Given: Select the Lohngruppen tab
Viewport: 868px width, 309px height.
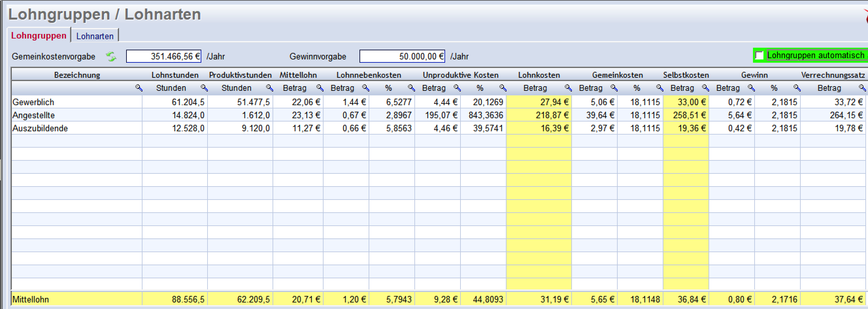Looking at the screenshot, I should pyautogui.click(x=39, y=36).
